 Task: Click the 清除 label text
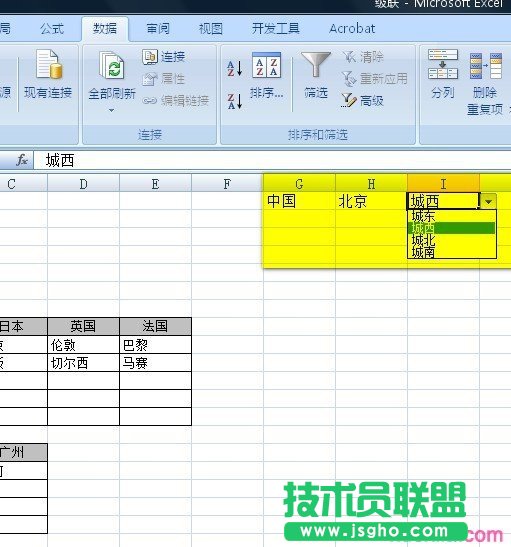[x=372, y=57]
